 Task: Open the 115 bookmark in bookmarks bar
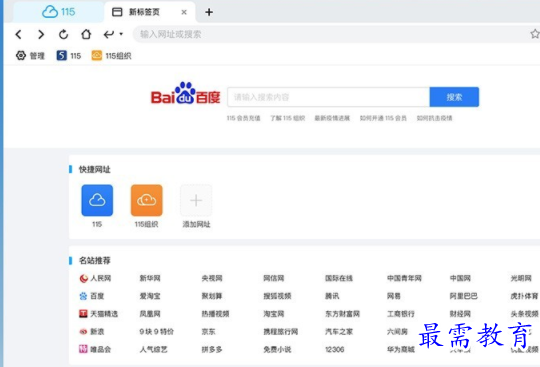click(x=69, y=55)
